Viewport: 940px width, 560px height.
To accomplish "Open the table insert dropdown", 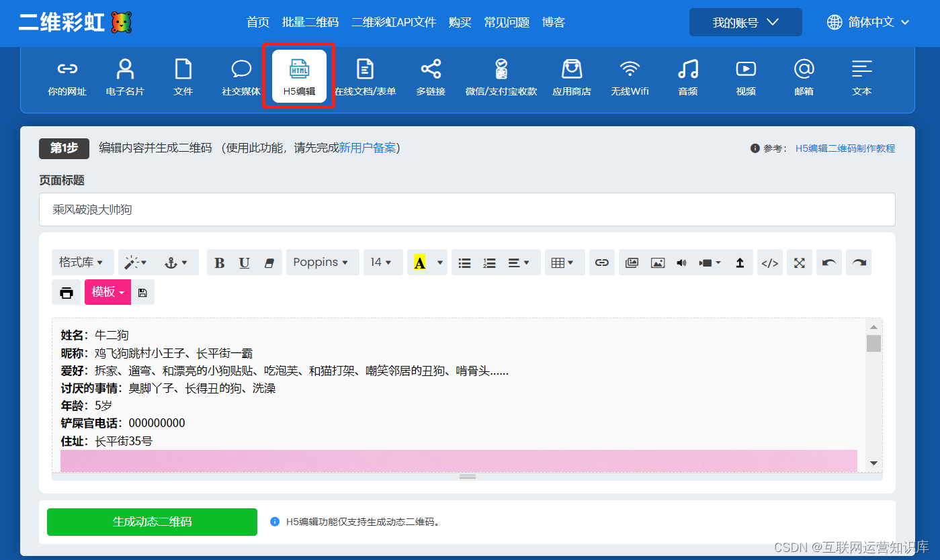I will (564, 263).
